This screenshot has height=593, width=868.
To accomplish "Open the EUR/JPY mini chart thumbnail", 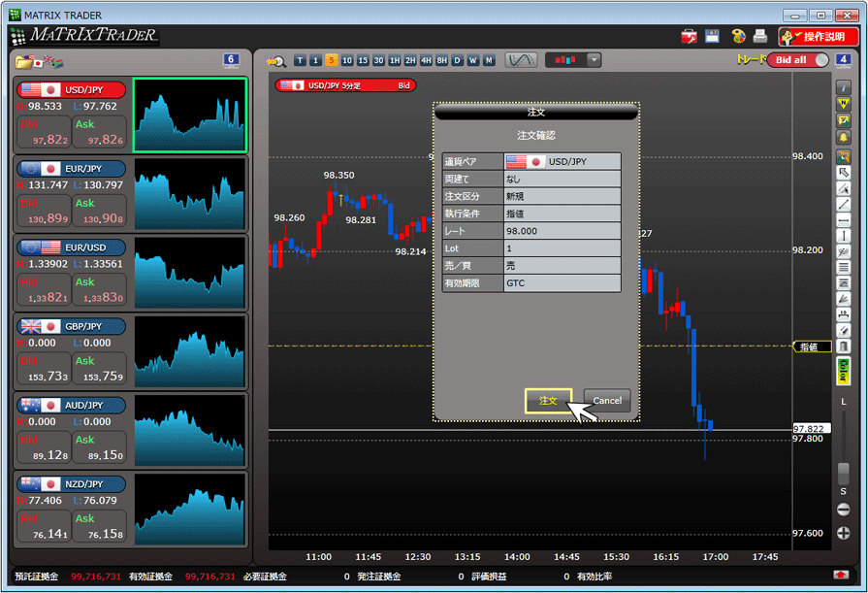I will pos(189,194).
